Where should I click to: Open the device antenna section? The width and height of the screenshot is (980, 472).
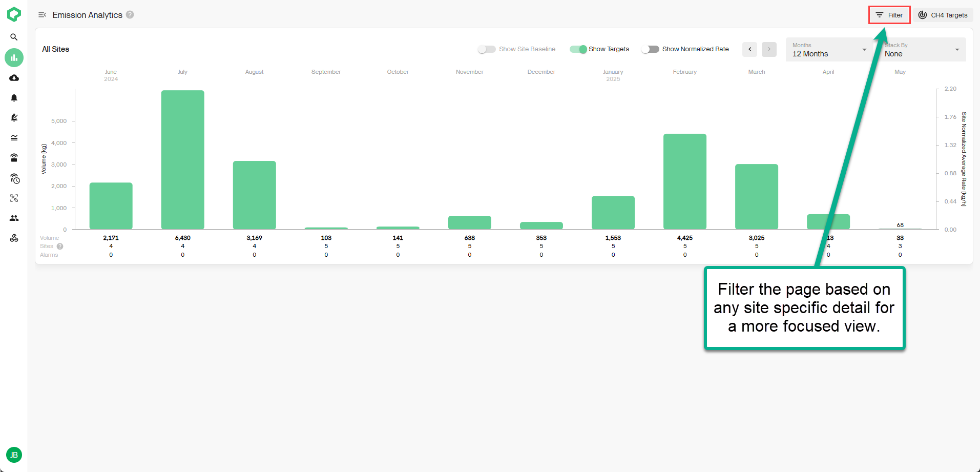click(x=14, y=158)
